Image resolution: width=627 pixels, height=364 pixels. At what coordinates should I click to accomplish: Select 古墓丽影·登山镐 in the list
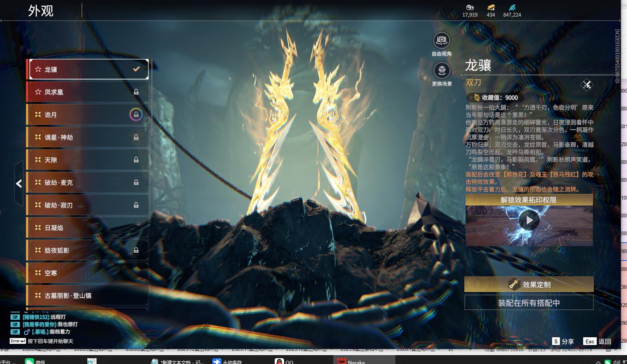click(88, 296)
